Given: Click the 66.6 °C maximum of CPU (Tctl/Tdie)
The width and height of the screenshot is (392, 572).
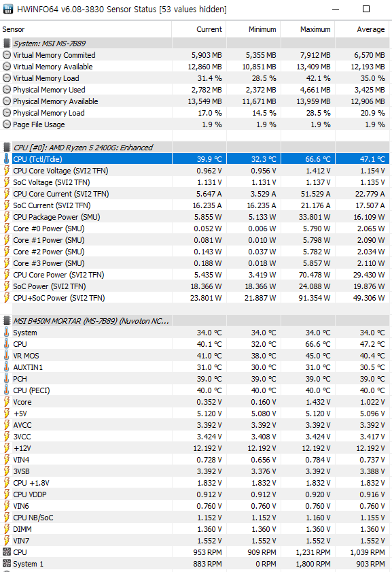Looking at the screenshot, I should (x=318, y=159).
